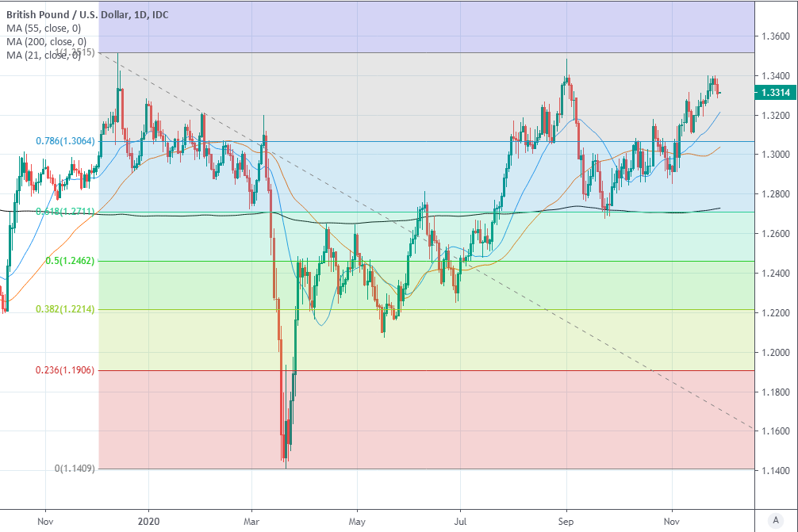798x532 pixels.
Task: Click the 0.786 (1.3064) Fibonacci level label
Action: pos(66,141)
